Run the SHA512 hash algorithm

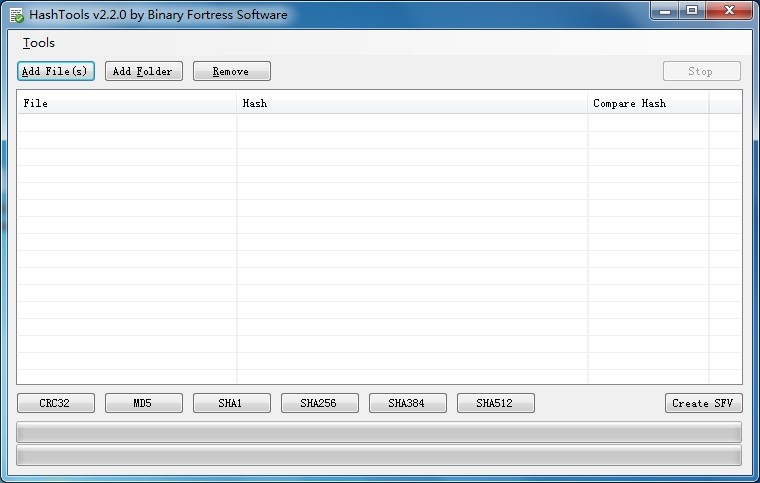[x=495, y=403]
